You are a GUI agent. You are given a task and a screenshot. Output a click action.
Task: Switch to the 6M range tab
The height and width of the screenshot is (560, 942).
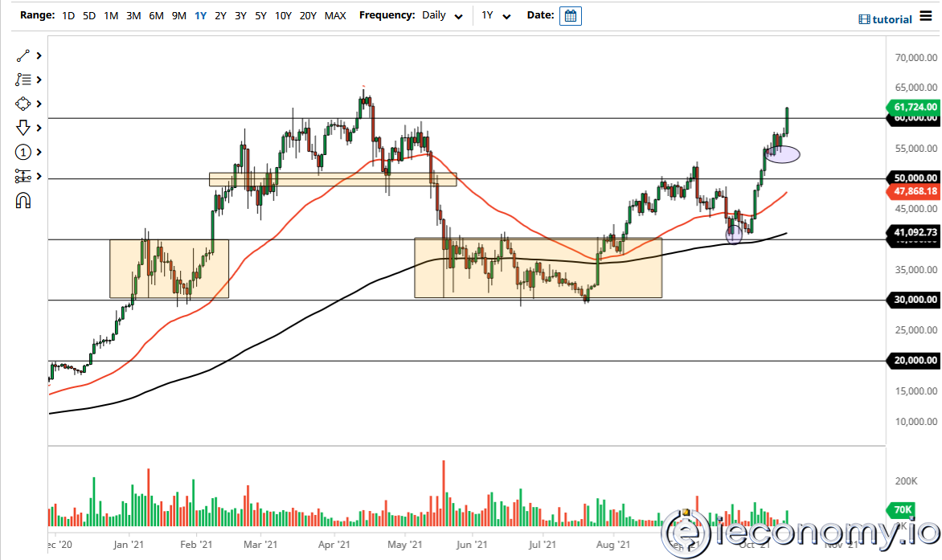point(155,14)
